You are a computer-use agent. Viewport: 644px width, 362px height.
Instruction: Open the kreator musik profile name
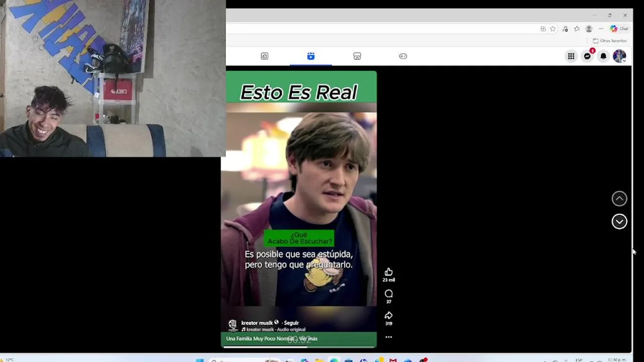tap(257, 323)
